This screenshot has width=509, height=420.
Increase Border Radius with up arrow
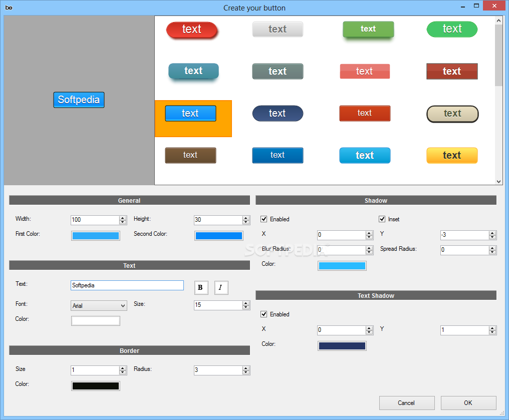pos(246,368)
